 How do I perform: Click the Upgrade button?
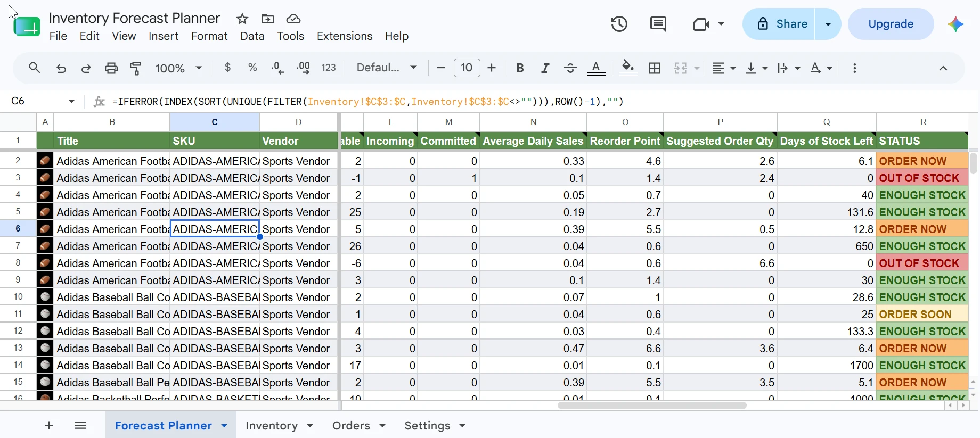(x=891, y=24)
